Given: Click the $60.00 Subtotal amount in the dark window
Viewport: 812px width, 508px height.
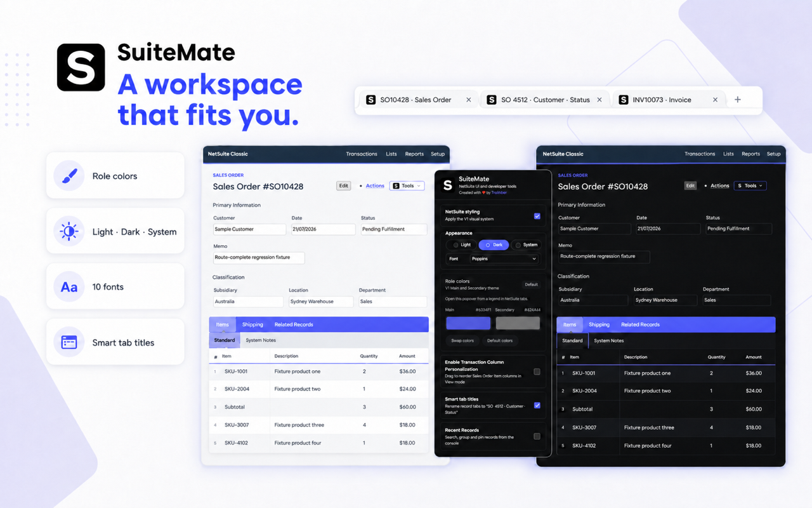Looking at the screenshot, I should pos(754,410).
